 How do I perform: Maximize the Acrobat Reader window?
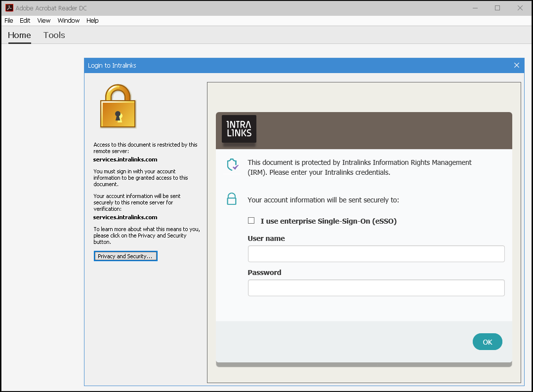click(x=497, y=8)
